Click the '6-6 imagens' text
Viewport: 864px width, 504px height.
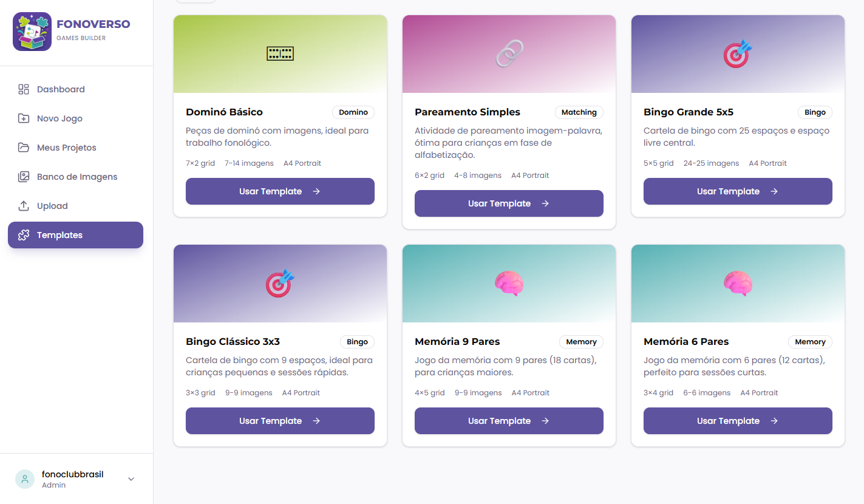tap(707, 393)
